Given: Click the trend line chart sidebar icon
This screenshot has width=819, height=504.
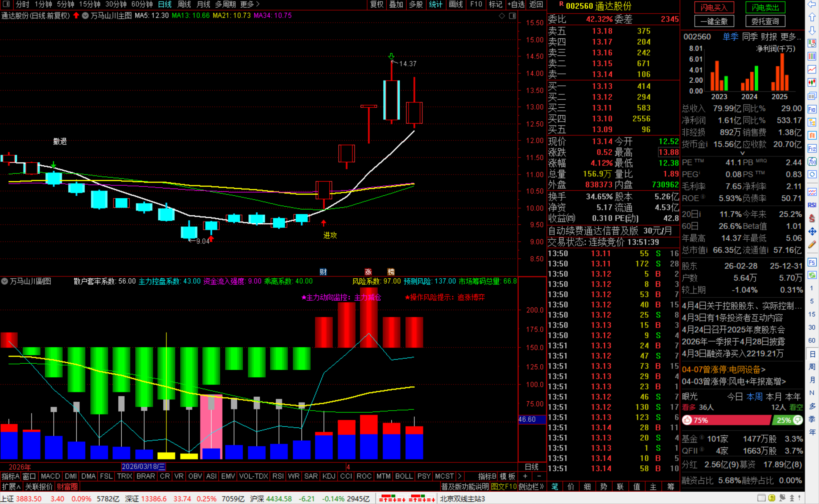Looking at the screenshot, I should 812,69.
